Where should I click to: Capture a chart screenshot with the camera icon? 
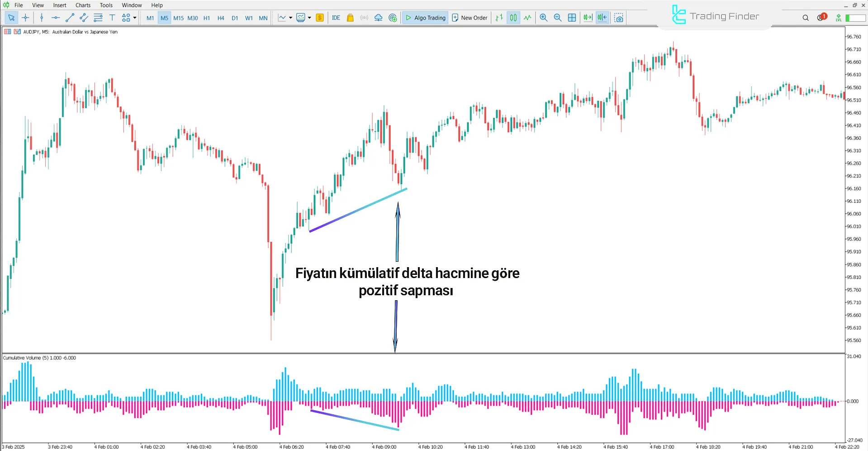click(619, 18)
